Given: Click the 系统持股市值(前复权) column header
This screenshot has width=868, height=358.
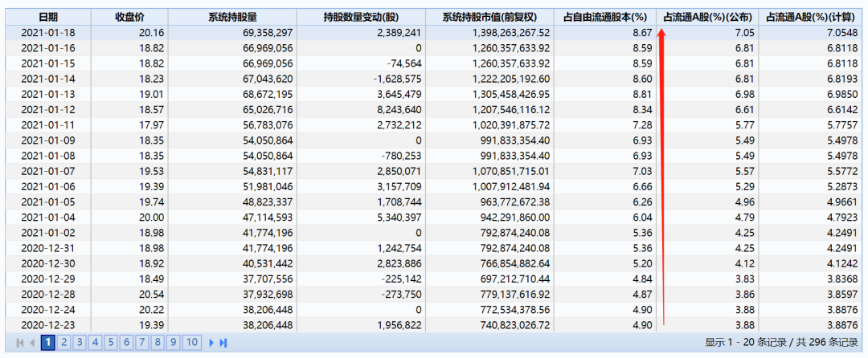Looking at the screenshot, I should pos(490,17).
